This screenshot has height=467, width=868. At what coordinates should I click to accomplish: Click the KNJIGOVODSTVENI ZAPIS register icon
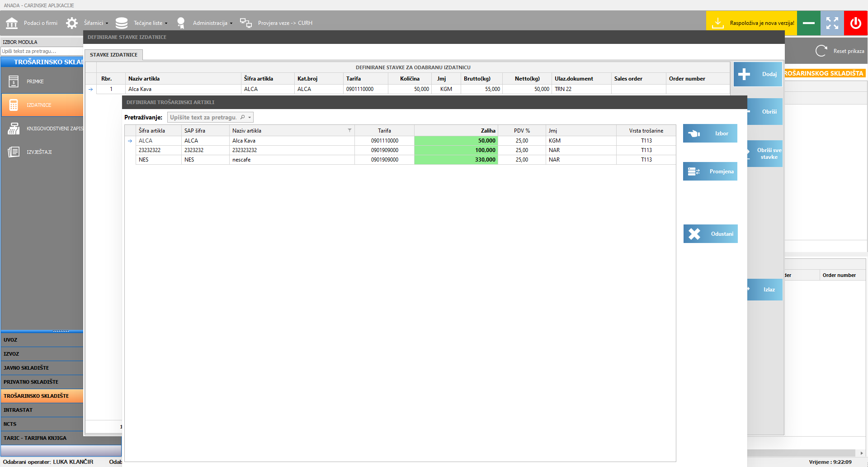[x=14, y=129]
